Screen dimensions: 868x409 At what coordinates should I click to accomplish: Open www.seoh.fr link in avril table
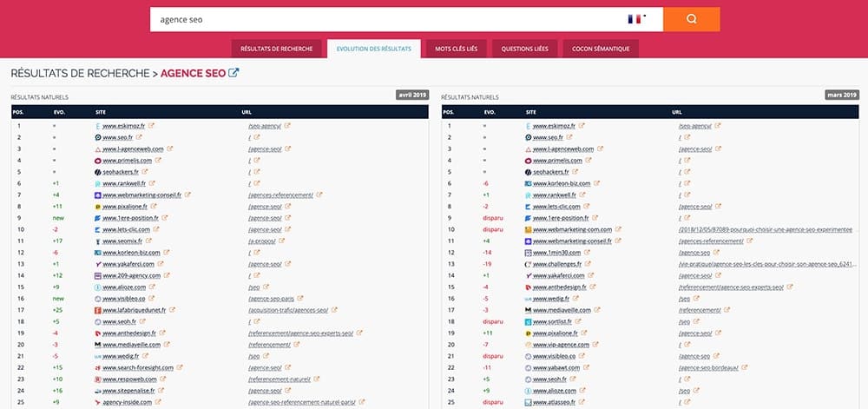119,321
